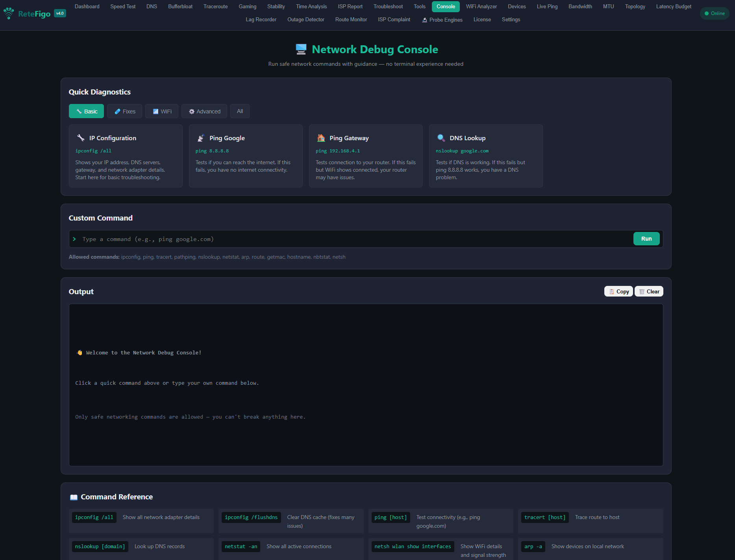735x560 pixels.
Task: Click inside the custom command field
Action: (x=276, y=239)
